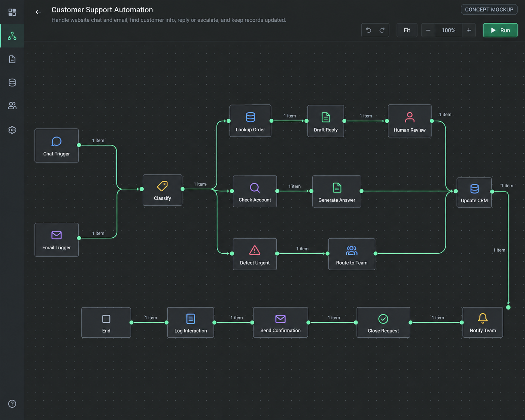Click '1 item' between Close Request and Notify Team
Screen dimensions: 525x420
click(x=438, y=318)
